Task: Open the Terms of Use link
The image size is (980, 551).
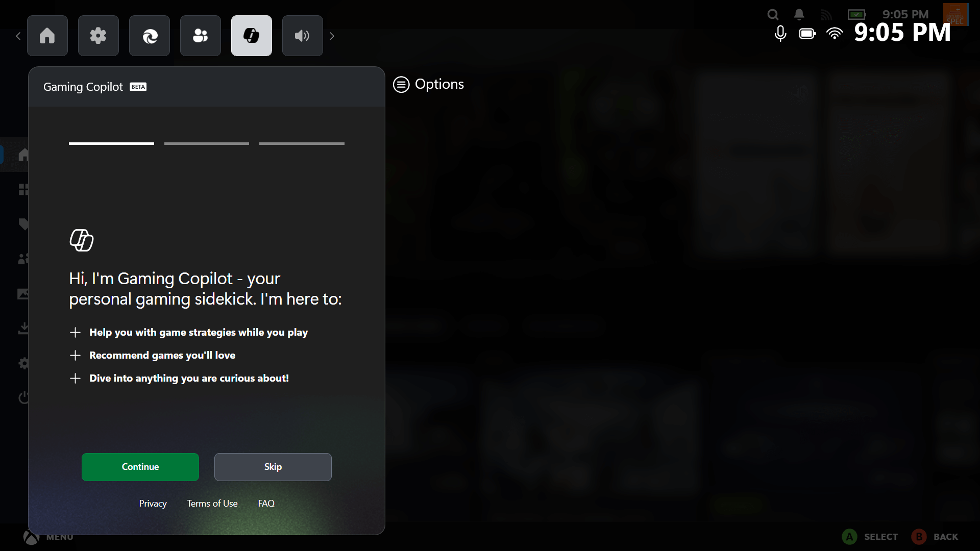Action: (x=212, y=504)
